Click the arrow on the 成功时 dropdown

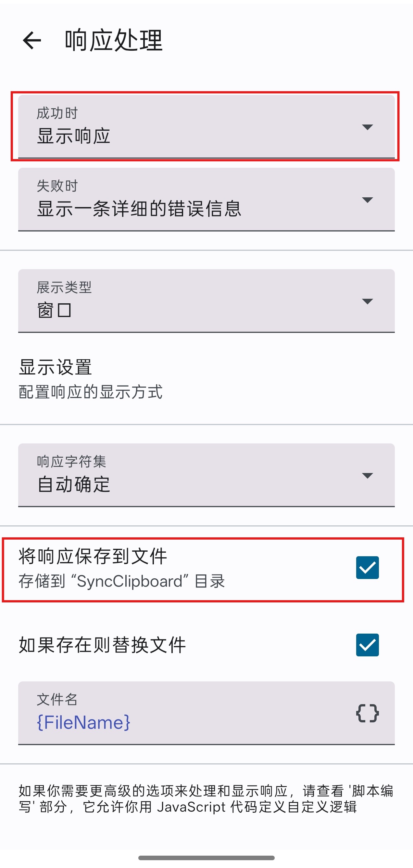click(x=367, y=127)
